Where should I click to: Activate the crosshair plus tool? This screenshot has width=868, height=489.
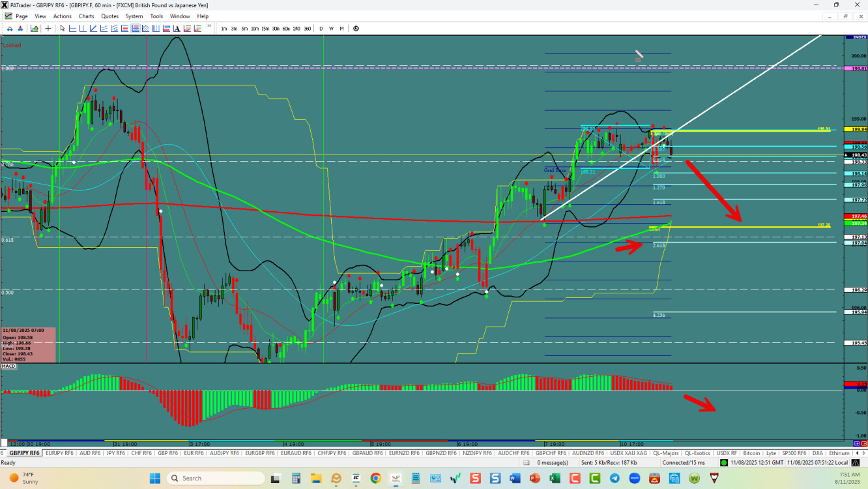tap(48, 28)
